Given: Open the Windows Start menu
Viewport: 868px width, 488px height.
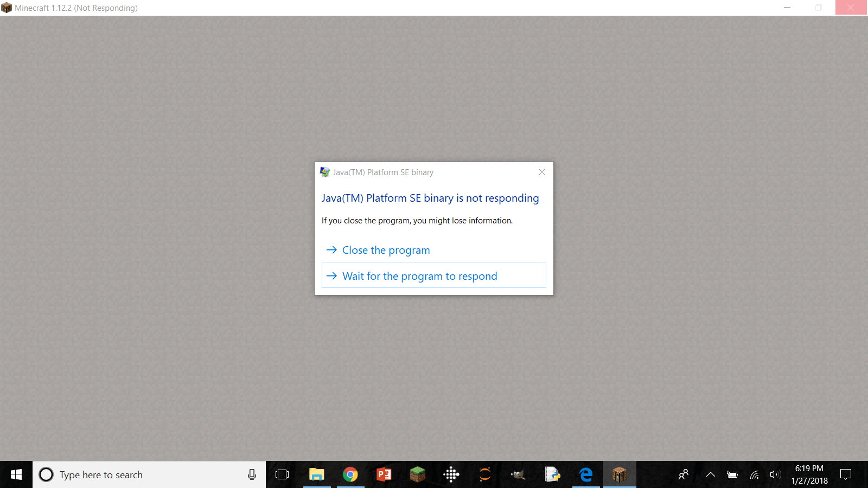Looking at the screenshot, I should click(x=16, y=474).
